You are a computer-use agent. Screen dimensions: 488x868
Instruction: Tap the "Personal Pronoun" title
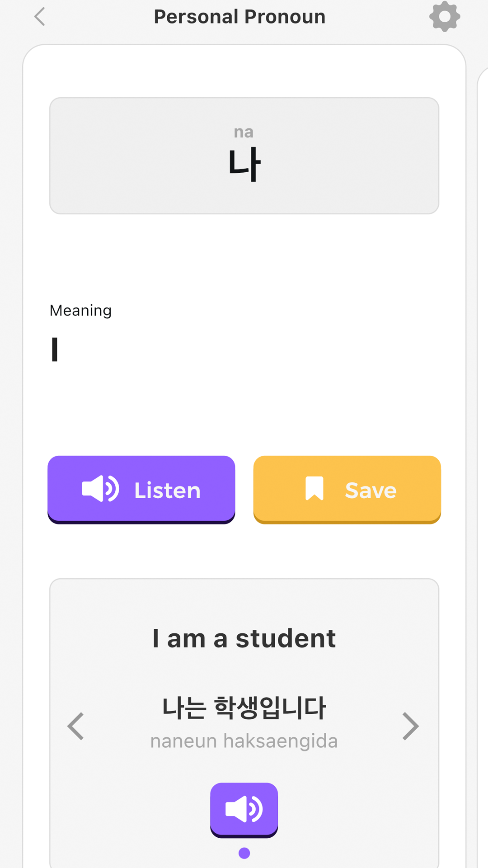click(x=239, y=17)
